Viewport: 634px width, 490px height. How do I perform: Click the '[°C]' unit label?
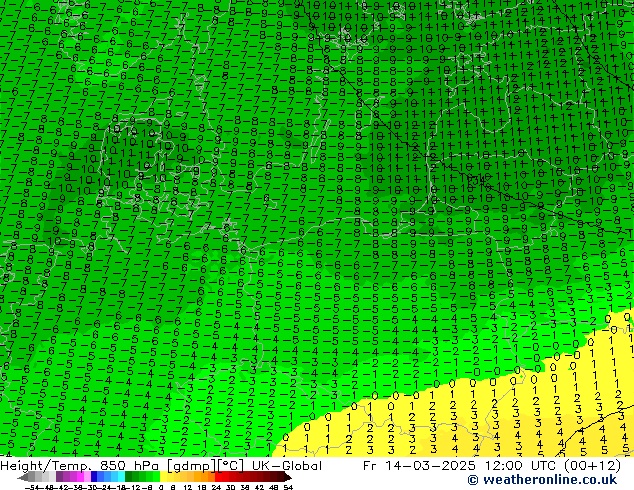(x=231, y=466)
